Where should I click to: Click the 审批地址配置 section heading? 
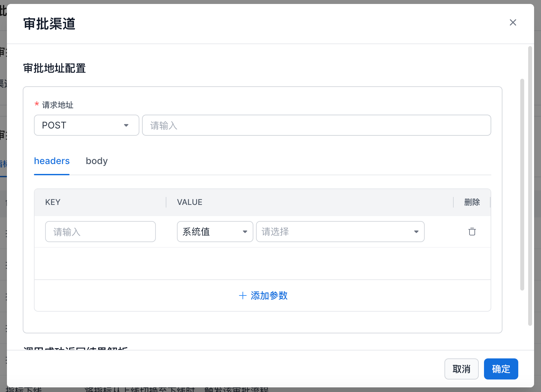click(x=54, y=68)
